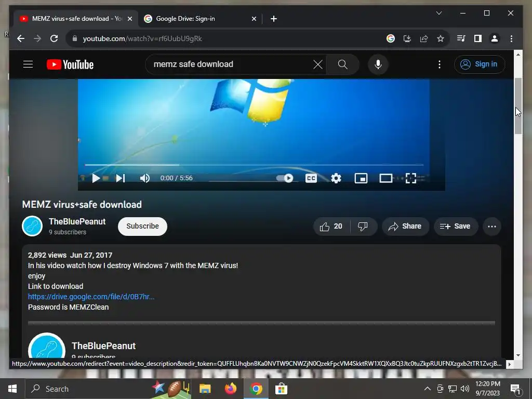Subscribe to TheBluePeanut
This screenshot has height=399, width=532.
click(142, 227)
